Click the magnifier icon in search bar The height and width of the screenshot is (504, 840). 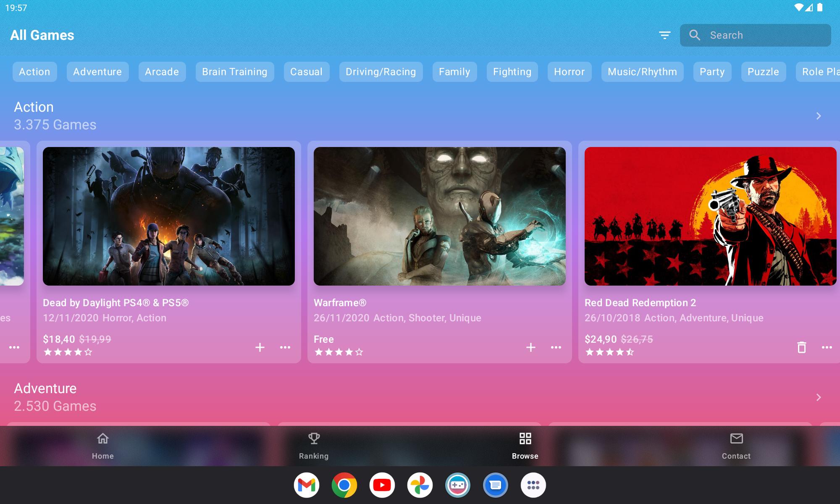[695, 35]
